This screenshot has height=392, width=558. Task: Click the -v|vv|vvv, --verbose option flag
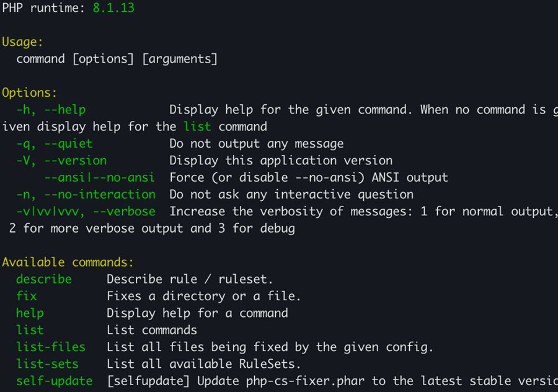click(x=86, y=212)
